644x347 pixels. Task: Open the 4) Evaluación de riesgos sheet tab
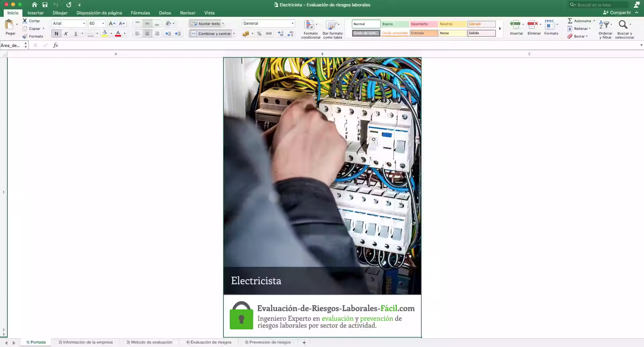209,342
